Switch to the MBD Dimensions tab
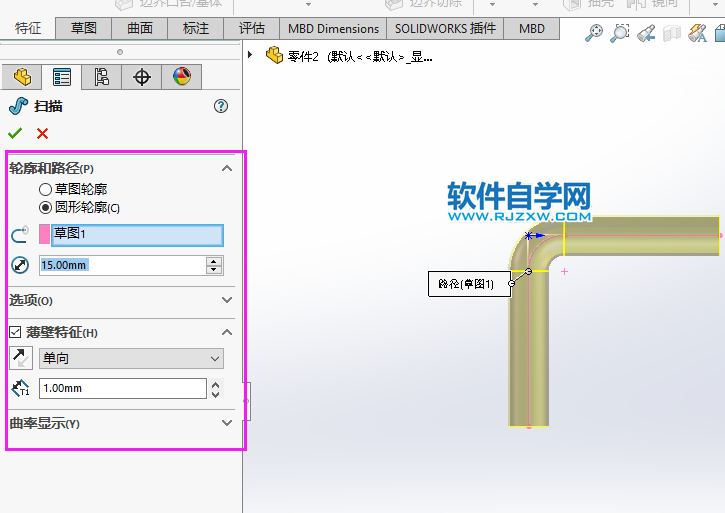 pyautogui.click(x=333, y=29)
